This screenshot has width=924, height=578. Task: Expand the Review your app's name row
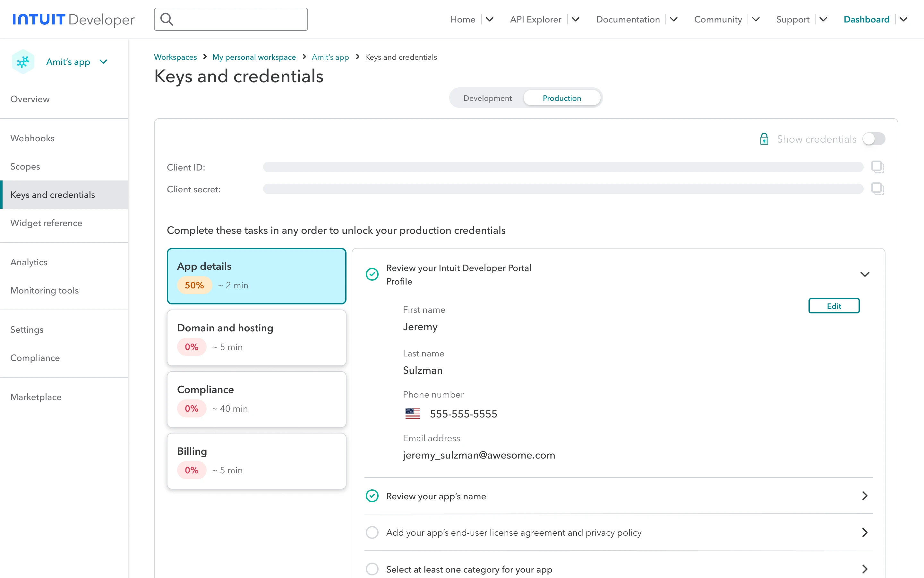click(865, 496)
